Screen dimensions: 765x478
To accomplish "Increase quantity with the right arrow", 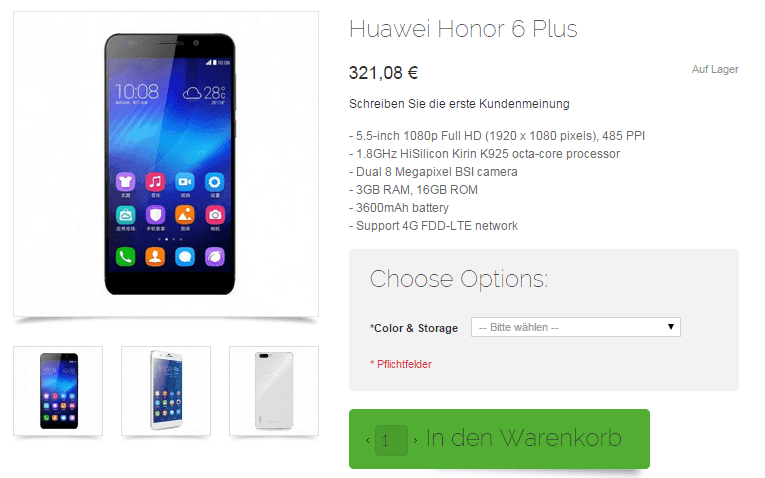I will (415, 440).
